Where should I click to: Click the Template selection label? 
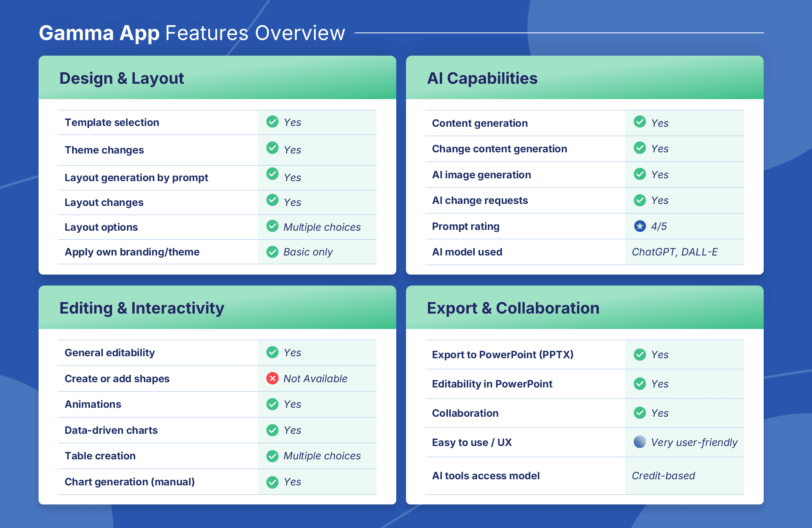[112, 122]
